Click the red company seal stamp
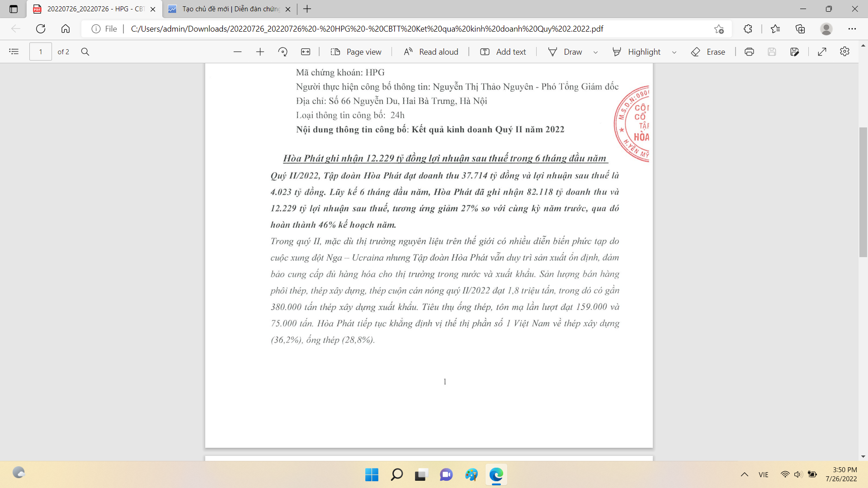 pyautogui.click(x=631, y=123)
